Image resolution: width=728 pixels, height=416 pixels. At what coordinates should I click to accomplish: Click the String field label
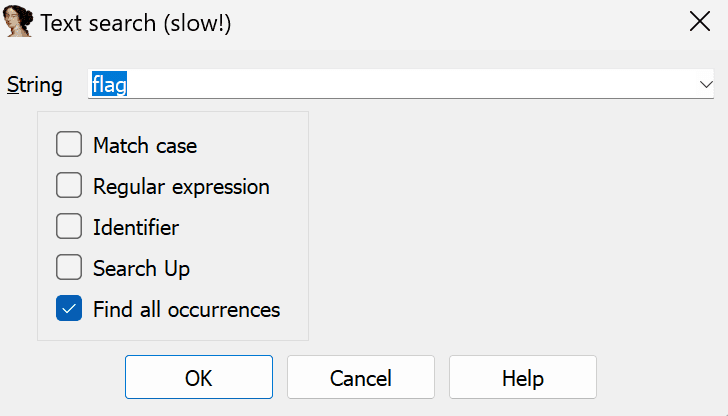[35, 85]
